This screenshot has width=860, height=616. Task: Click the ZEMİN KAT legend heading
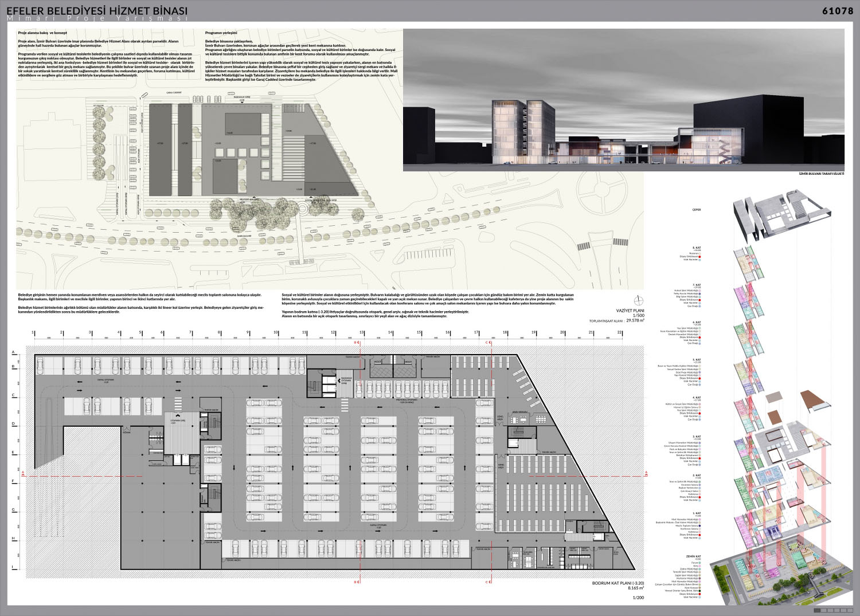[x=694, y=556]
